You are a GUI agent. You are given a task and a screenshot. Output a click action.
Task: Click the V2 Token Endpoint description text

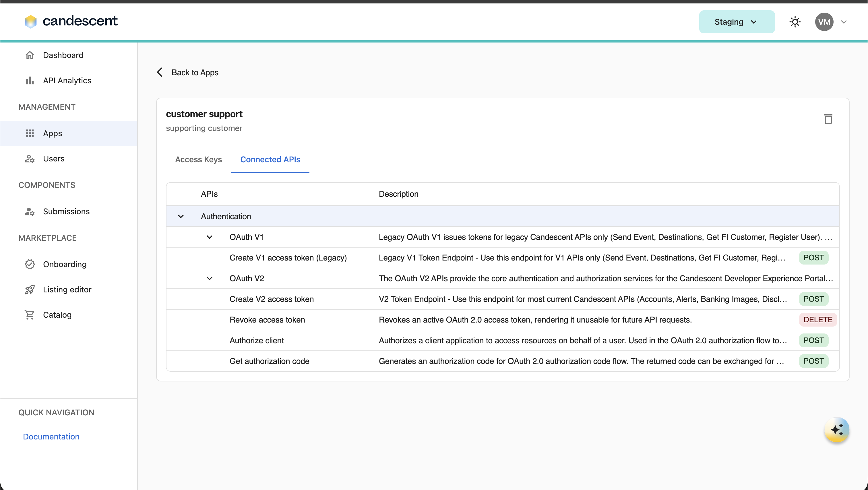[583, 299]
